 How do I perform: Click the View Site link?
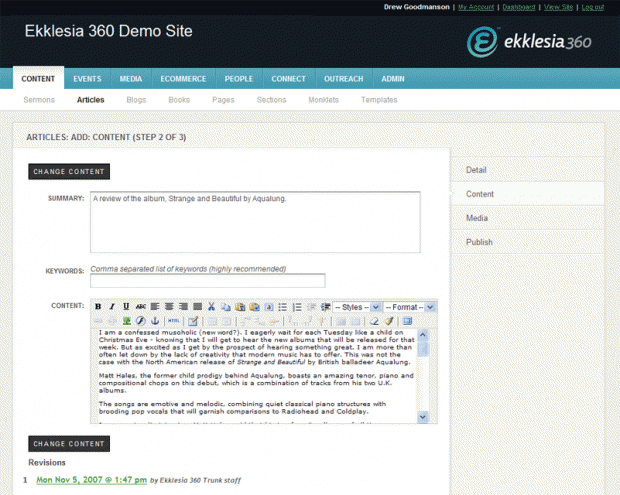[x=558, y=7]
